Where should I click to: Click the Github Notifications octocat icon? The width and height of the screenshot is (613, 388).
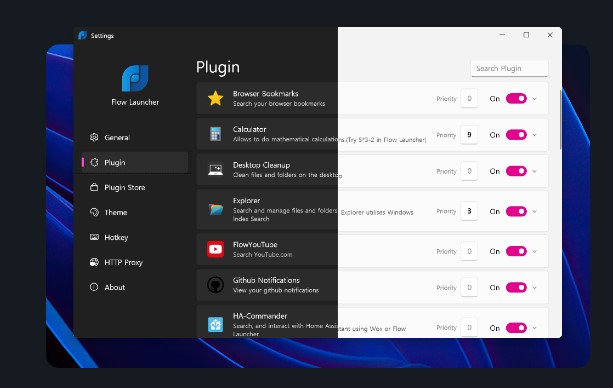coord(215,285)
